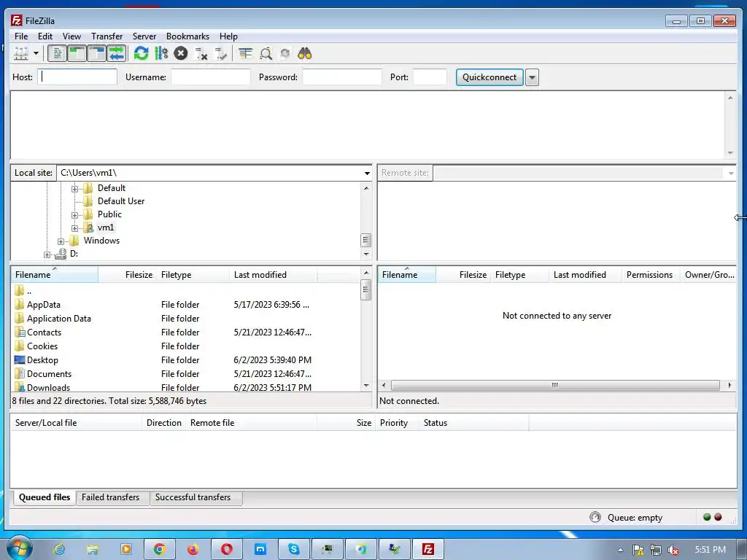This screenshot has width=747, height=560.
Task: Open the Server menu
Action: (144, 36)
